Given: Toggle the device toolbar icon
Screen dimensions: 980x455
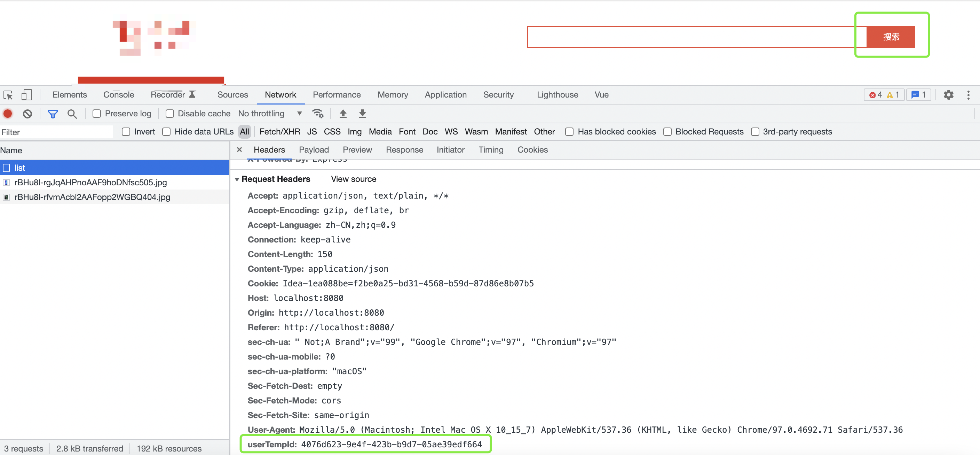Looking at the screenshot, I should pos(26,95).
